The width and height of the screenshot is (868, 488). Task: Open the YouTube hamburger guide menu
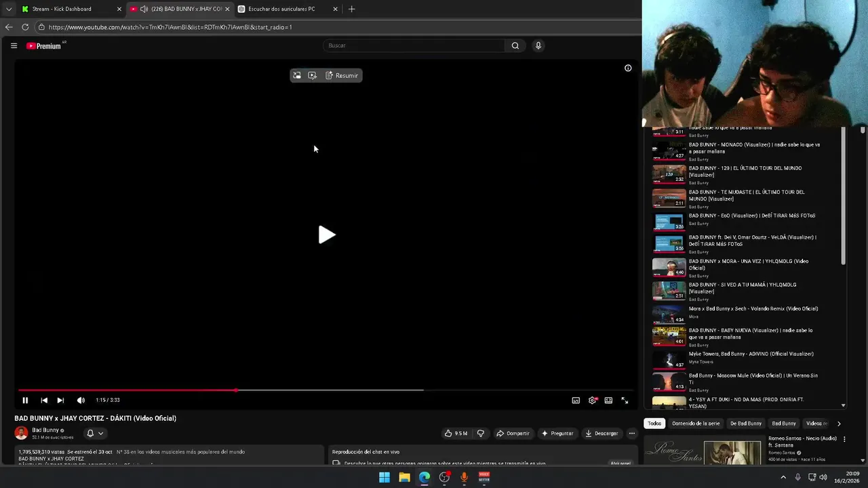coord(14,45)
